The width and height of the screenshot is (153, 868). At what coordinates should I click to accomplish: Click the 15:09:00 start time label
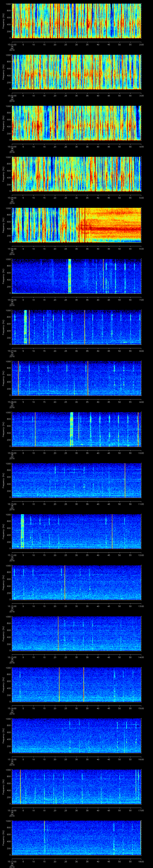(x=12, y=453)
